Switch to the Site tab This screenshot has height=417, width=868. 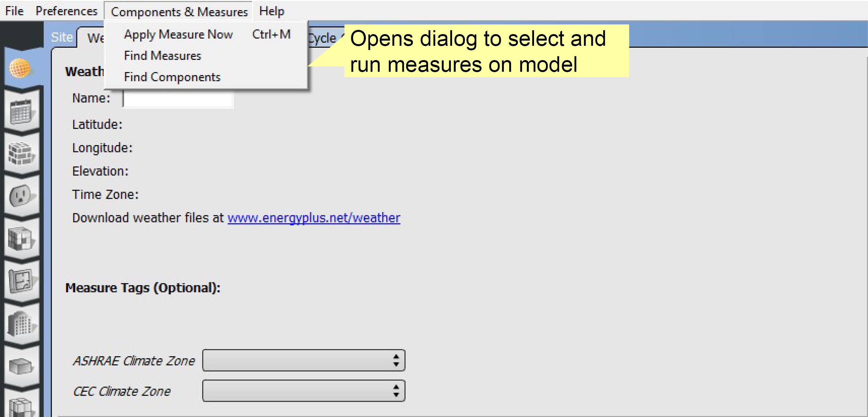point(62,37)
